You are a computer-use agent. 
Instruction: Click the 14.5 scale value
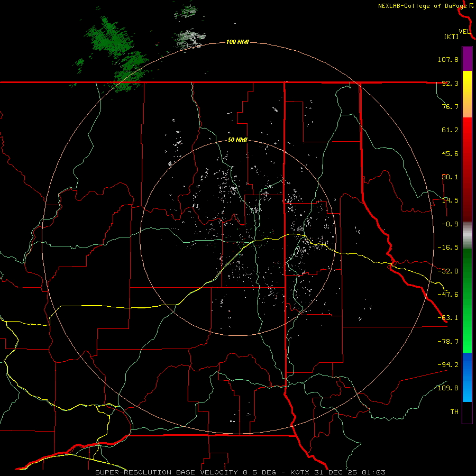(x=450, y=200)
